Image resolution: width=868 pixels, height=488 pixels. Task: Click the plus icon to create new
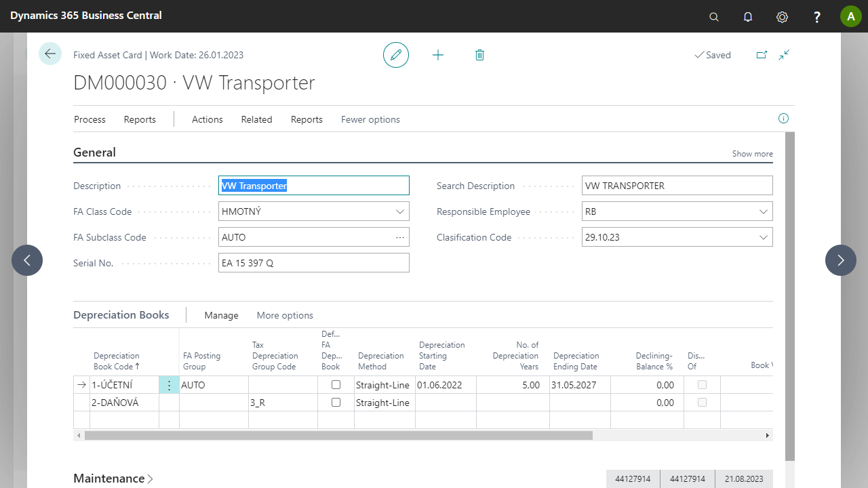438,55
